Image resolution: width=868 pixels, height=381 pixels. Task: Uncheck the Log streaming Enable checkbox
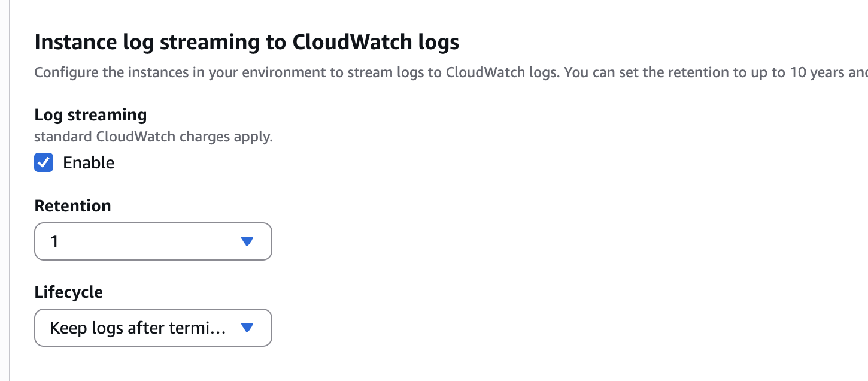pos(44,162)
